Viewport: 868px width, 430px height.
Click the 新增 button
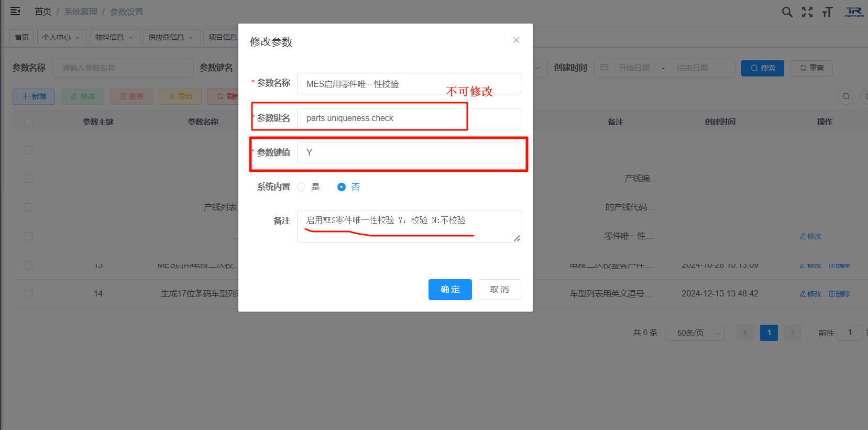tap(34, 96)
